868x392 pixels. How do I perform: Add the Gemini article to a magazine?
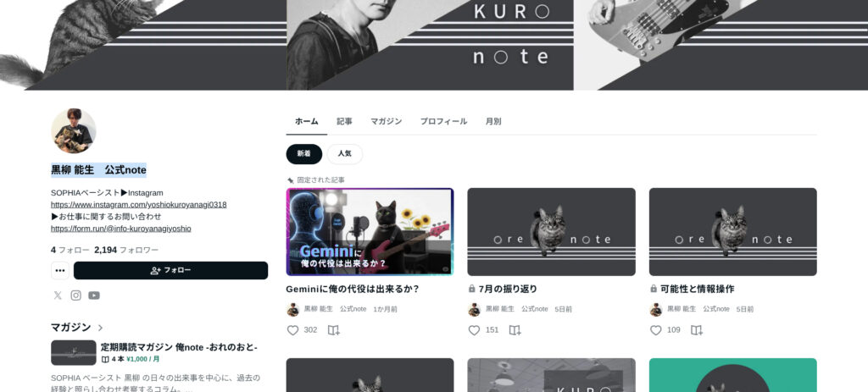(x=333, y=330)
